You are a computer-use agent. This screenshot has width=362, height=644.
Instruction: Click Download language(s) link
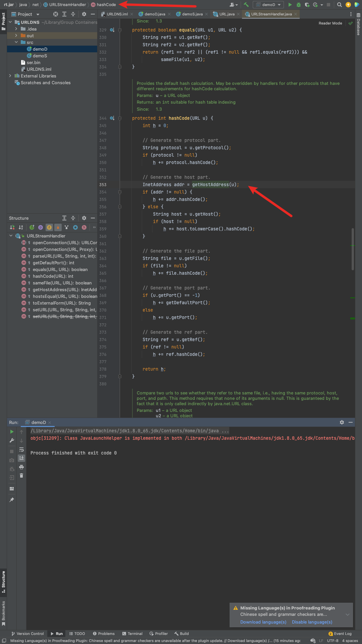[x=263, y=622]
